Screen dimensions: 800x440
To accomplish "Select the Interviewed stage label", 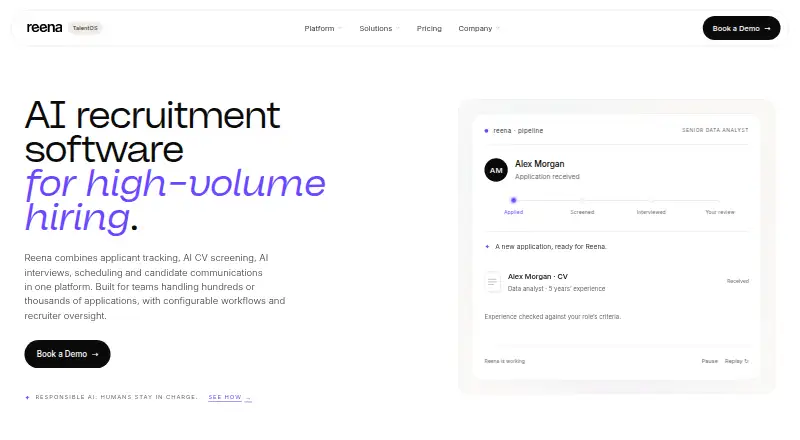I will 651,212.
